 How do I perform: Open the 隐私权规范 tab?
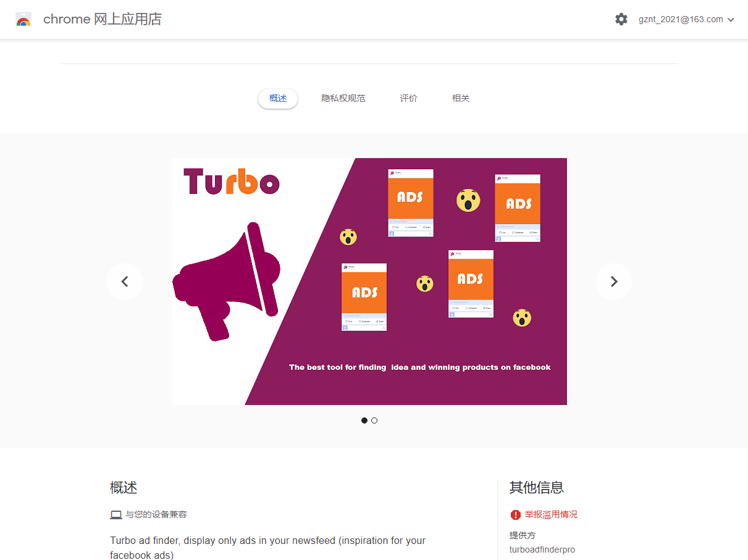coord(343,98)
